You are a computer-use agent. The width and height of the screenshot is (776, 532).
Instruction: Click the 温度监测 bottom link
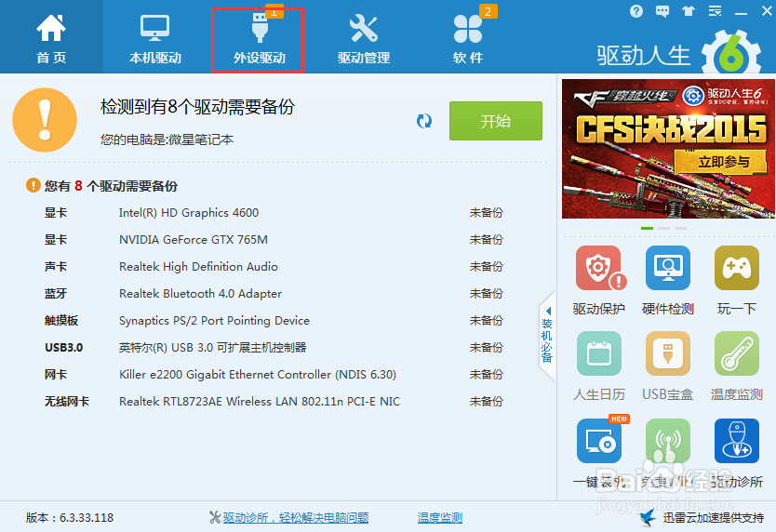click(440, 518)
